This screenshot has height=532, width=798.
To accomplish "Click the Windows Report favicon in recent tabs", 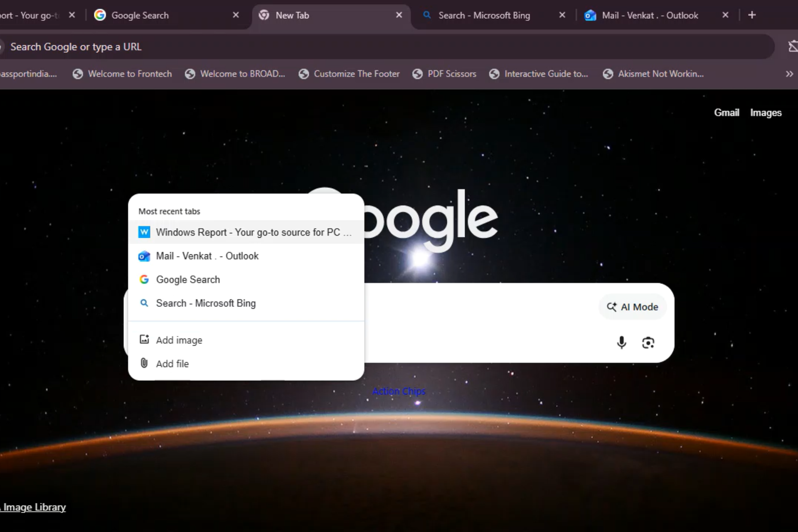I will (x=144, y=232).
